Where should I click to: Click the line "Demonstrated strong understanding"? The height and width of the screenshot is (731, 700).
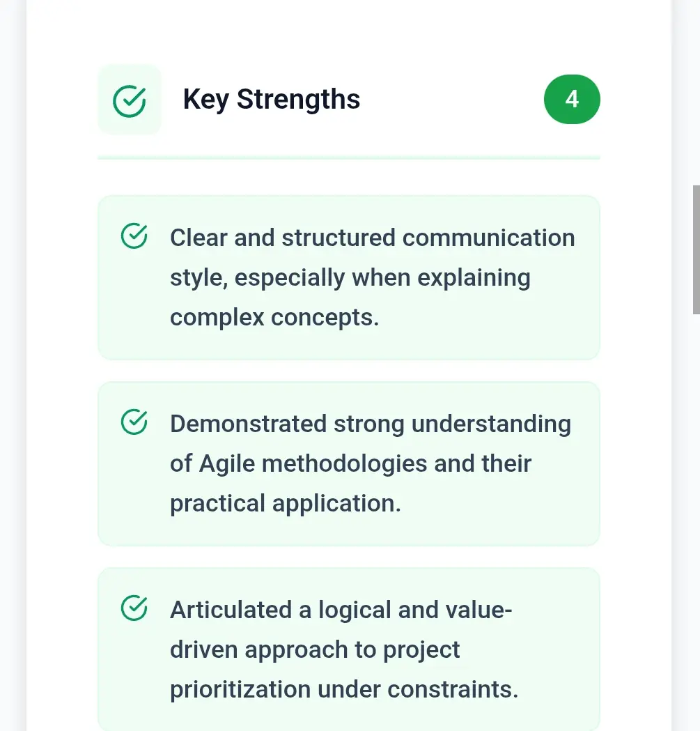click(x=370, y=424)
